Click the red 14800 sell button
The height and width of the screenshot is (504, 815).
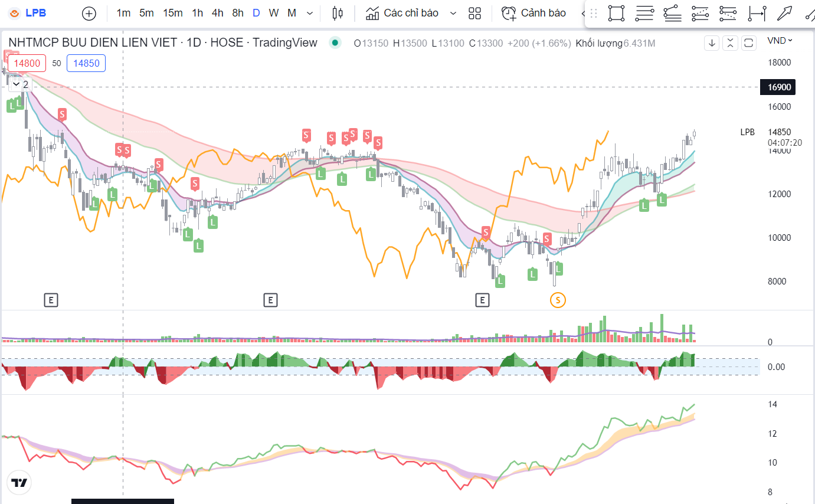pyautogui.click(x=27, y=63)
